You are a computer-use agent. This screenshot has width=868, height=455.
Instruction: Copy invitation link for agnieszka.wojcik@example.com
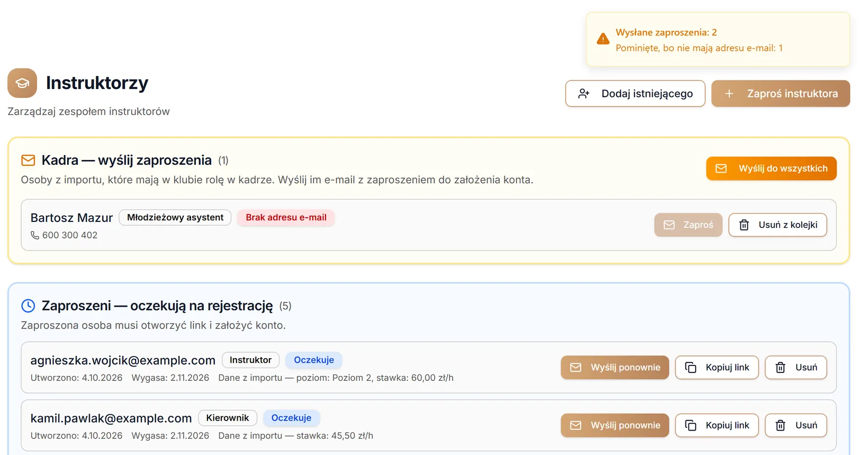pyautogui.click(x=717, y=368)
